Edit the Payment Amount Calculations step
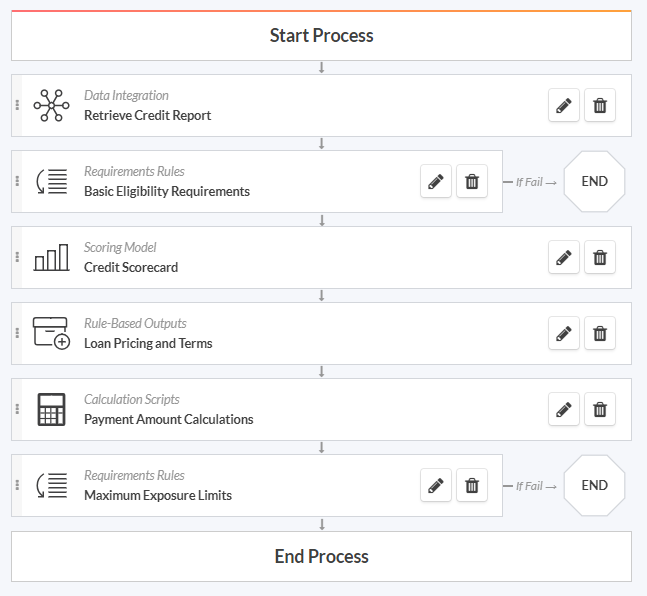647x596 pixels. pyautogui.click(x=564, y=409)
